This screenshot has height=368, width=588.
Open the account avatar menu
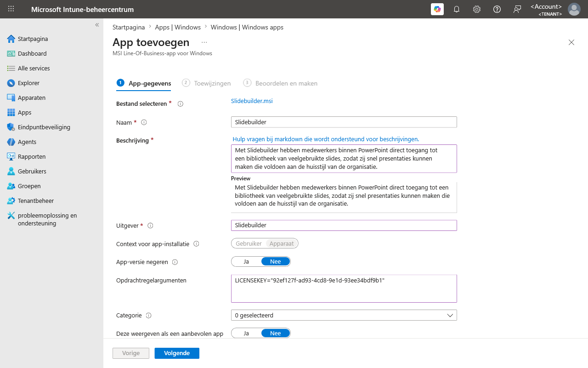click(574, 9)
